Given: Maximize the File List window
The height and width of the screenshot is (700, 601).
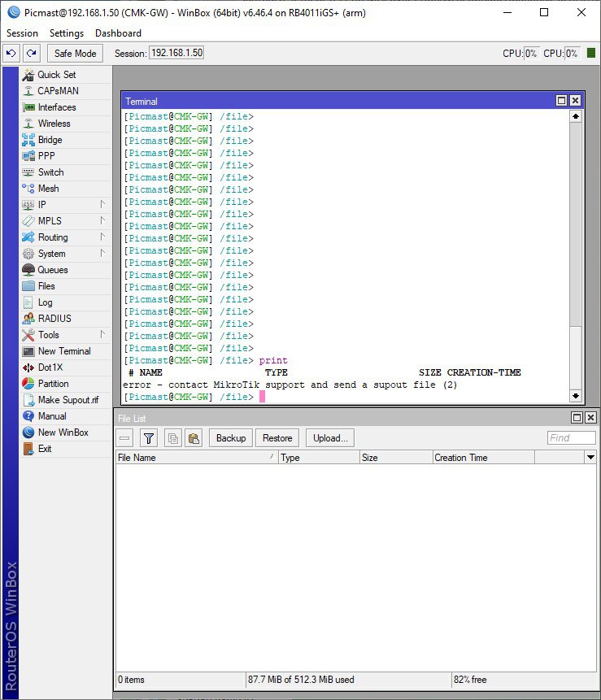Looking at the screenshot, I should (577, 417).
